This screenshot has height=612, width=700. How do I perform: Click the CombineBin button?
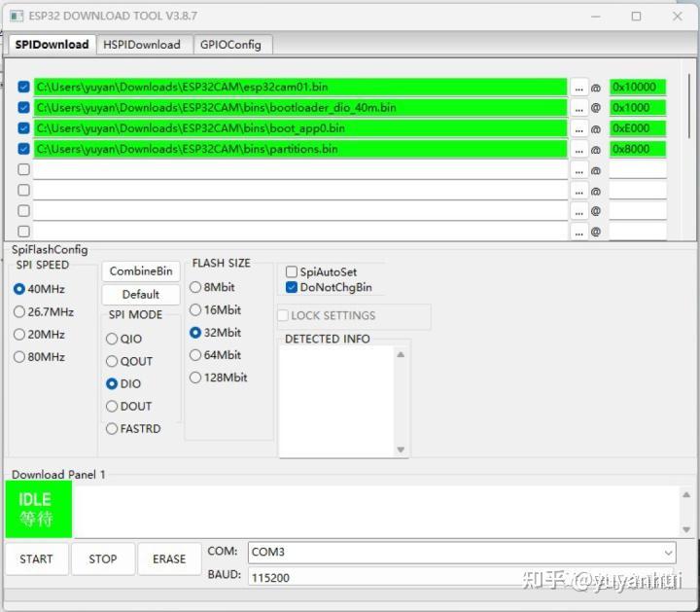pyautogui.click(x=141, y=271)
